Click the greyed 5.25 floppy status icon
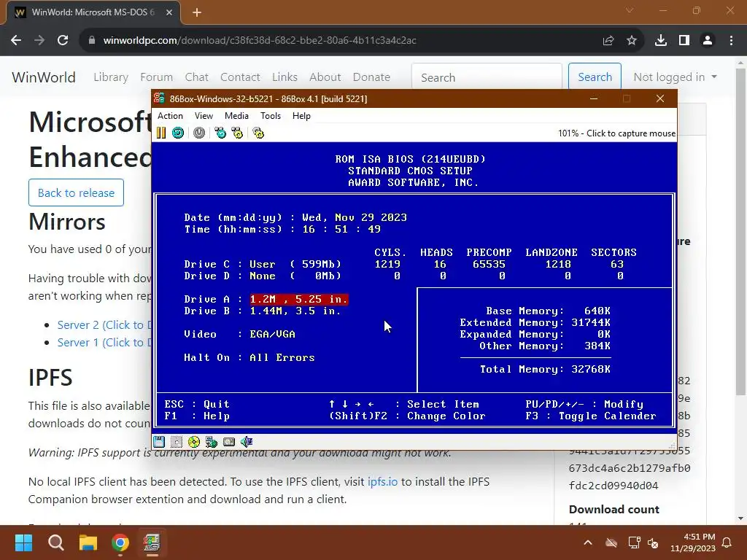 pos(177,442)
